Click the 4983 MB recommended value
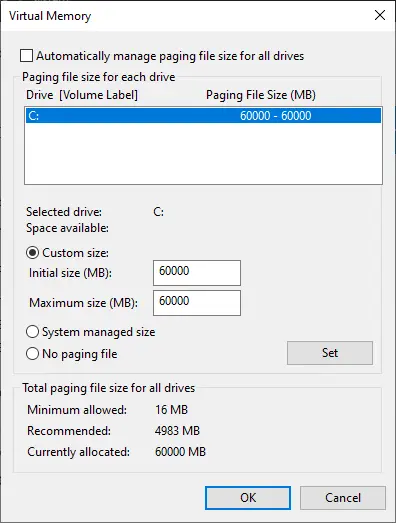The image size is (396, 523). click(177, 431)
